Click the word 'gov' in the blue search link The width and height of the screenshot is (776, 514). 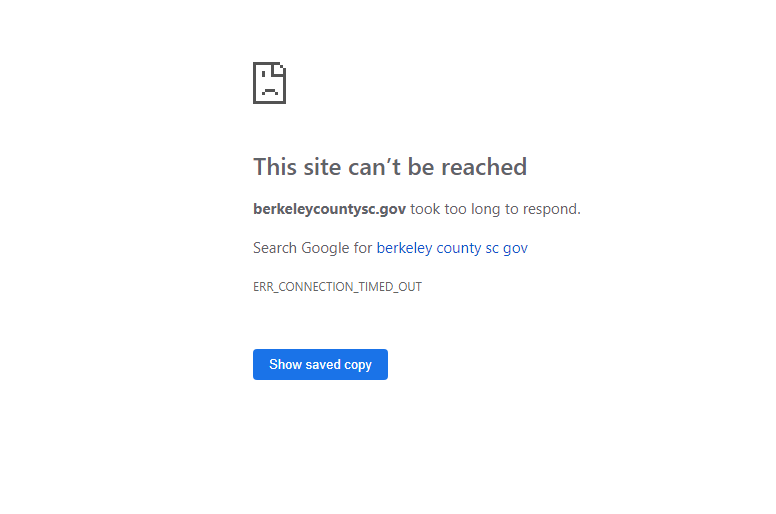[x=515, y=248]
